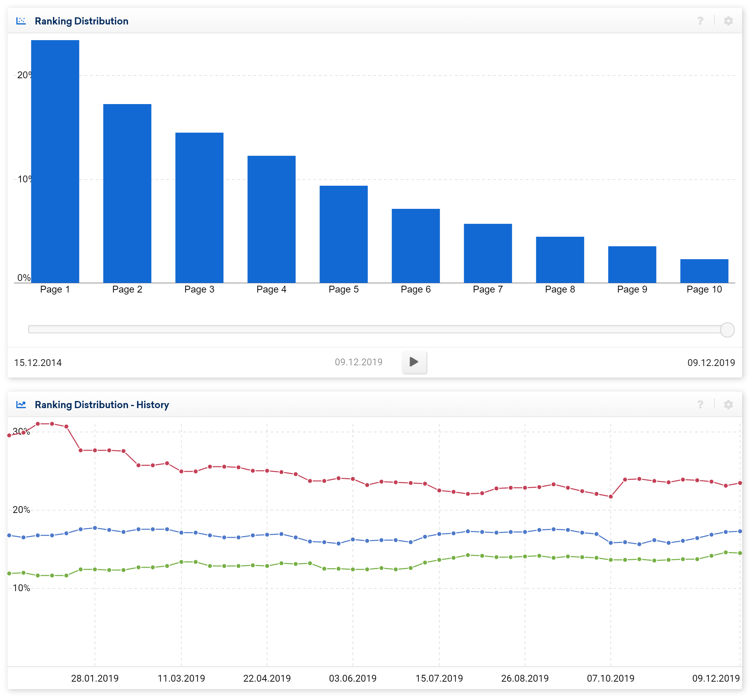Click the last red line data point
Viewport: 753px width, 700px height.
tap(740, 483)
